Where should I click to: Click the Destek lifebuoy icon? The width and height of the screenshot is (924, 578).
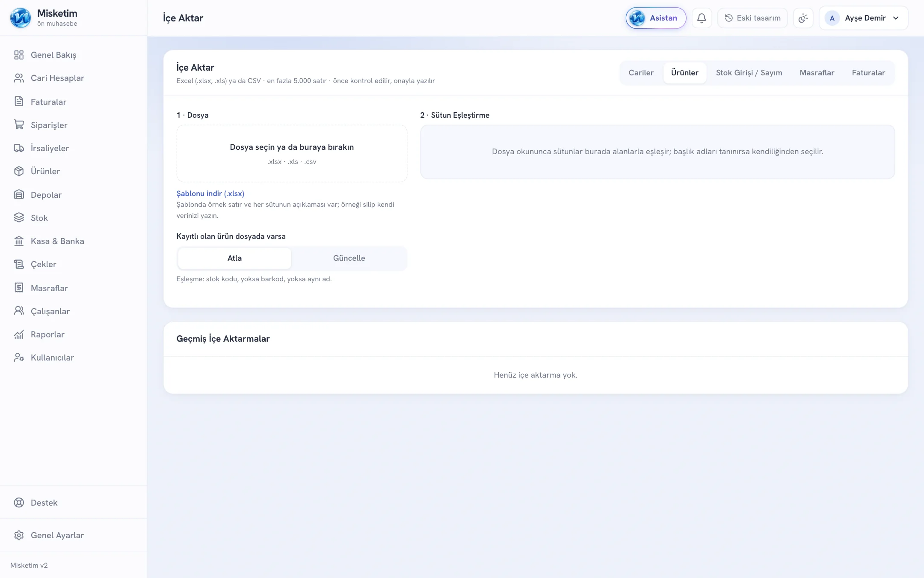19,503
